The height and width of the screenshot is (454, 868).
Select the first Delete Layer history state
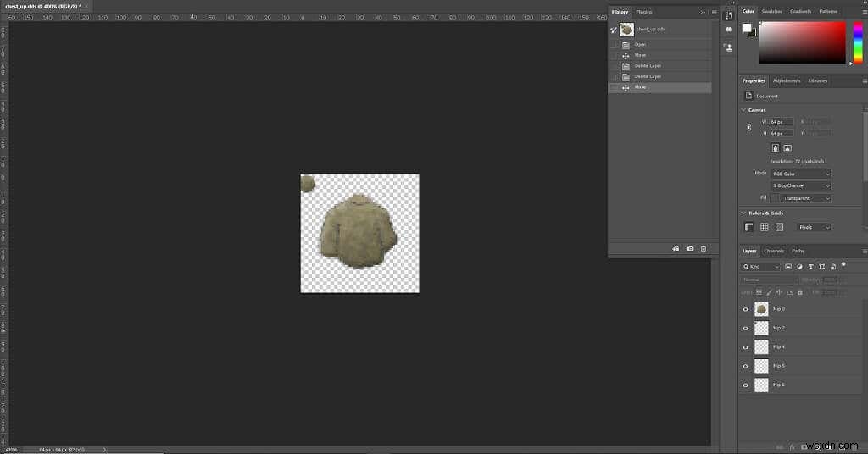coord(659,66)
